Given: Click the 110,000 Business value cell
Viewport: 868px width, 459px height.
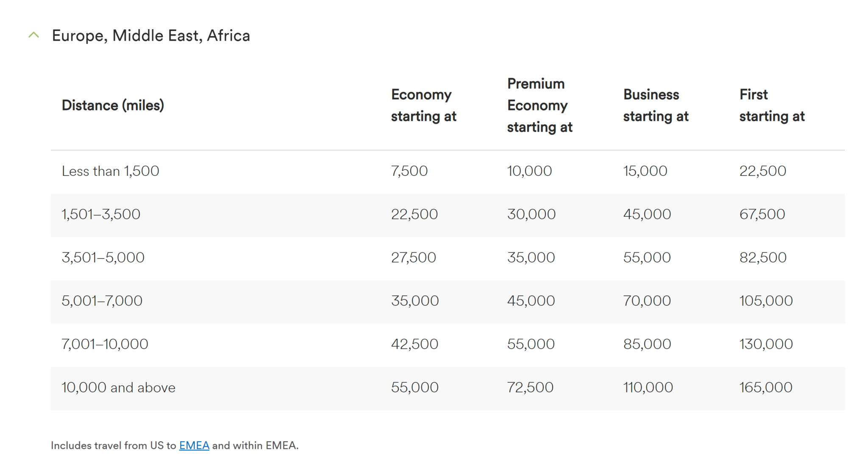Looking at the screenshot, I should (648, 387).
